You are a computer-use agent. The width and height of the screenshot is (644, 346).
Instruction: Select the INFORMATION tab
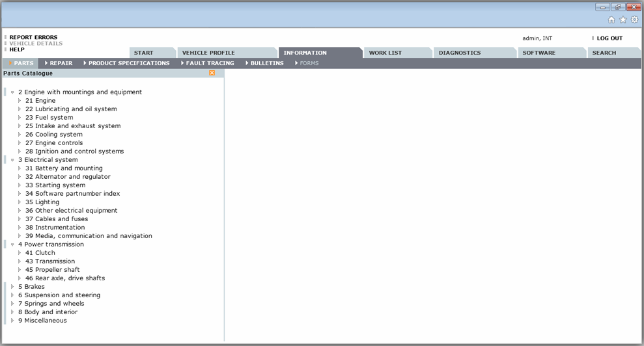[x=320, y=53]
